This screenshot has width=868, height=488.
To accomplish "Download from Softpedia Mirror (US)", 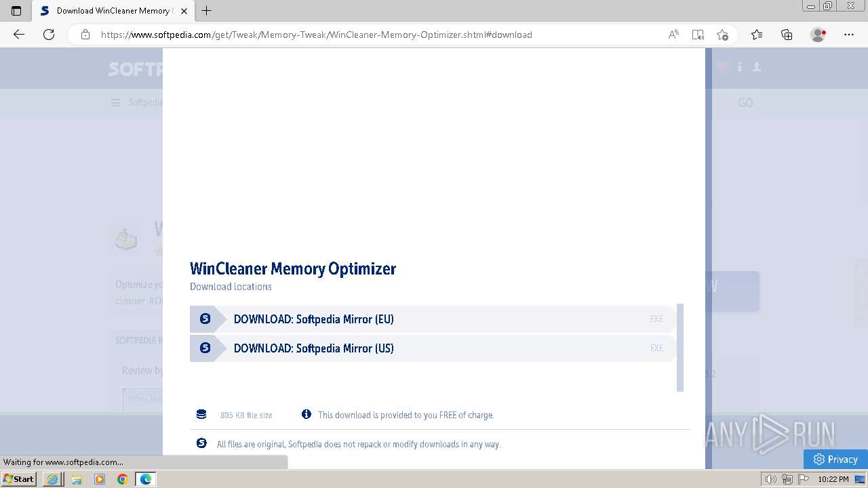I will (x=433, y=348).
